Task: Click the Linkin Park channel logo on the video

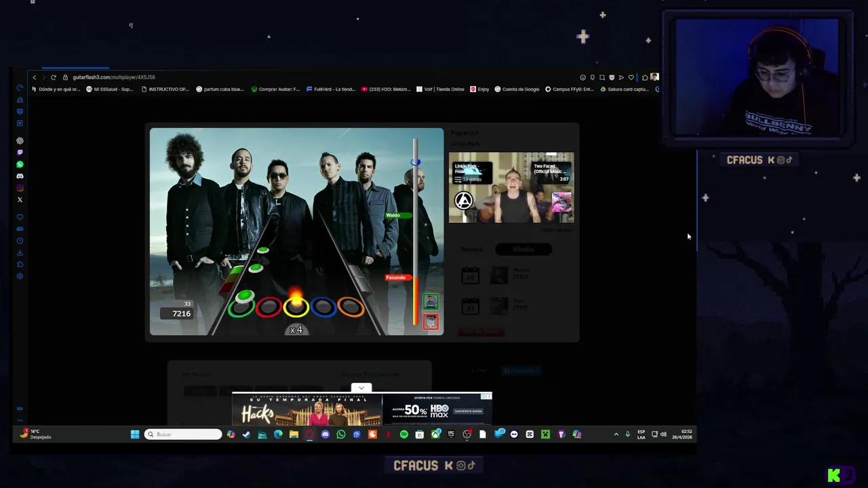Action: pyautogui.click(x=464, y=201)
